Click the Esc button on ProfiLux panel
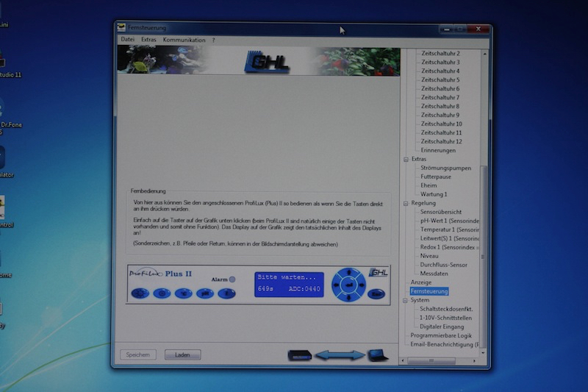 [376, 294]
